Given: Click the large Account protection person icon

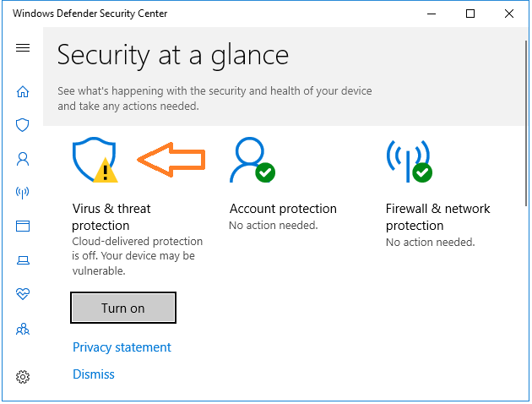Looking at the screenshot, I should point(252,160).
